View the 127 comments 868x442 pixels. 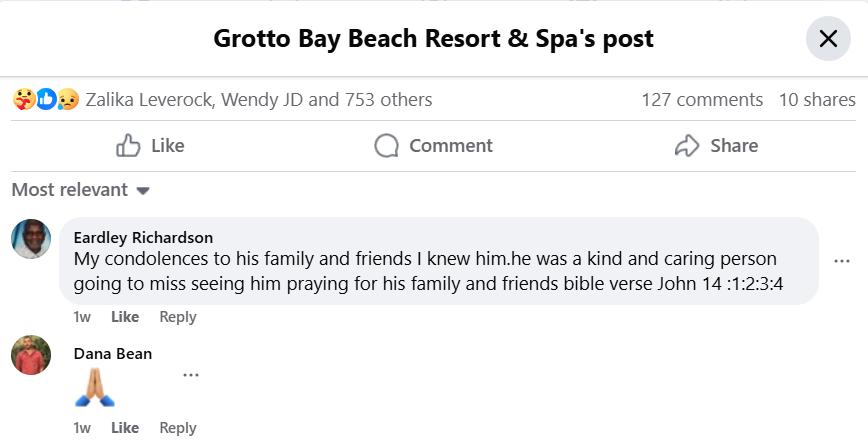[701, 100]
